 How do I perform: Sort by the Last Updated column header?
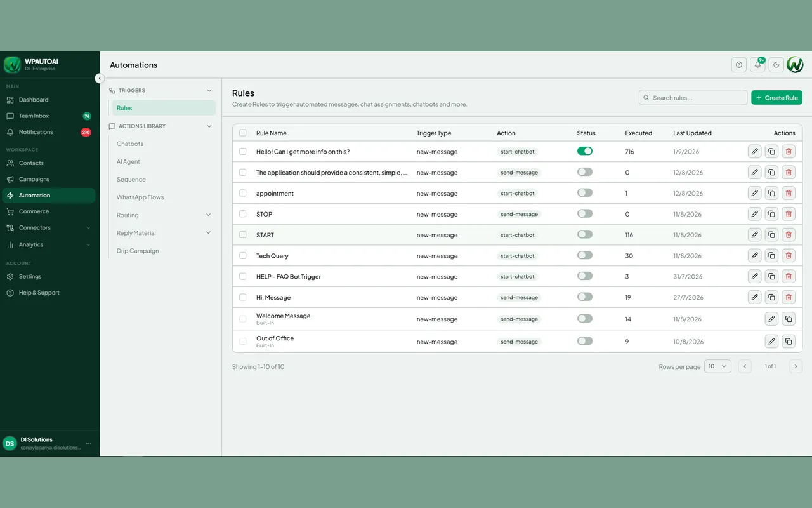(692, 133)
